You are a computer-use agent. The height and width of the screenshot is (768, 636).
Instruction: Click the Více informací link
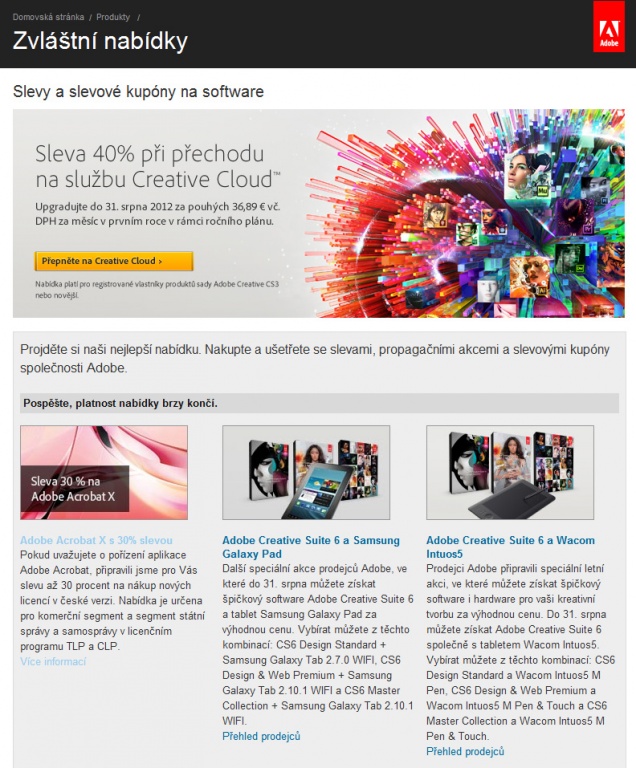pos(53,662)
